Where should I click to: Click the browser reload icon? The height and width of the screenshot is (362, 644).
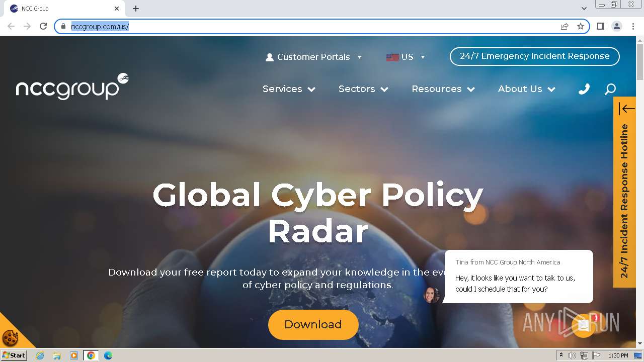[x=43, y=26]
